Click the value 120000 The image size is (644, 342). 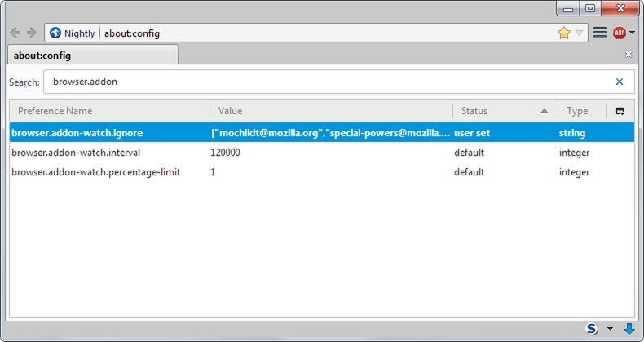tap(226, 153)
